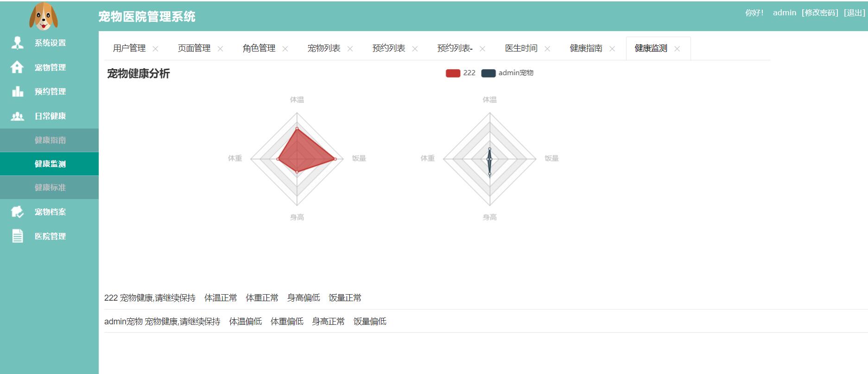This screenshot has width=868, height=374.
Task: Expand the 医院管理 sidebar menu
Action: point(49,236)
